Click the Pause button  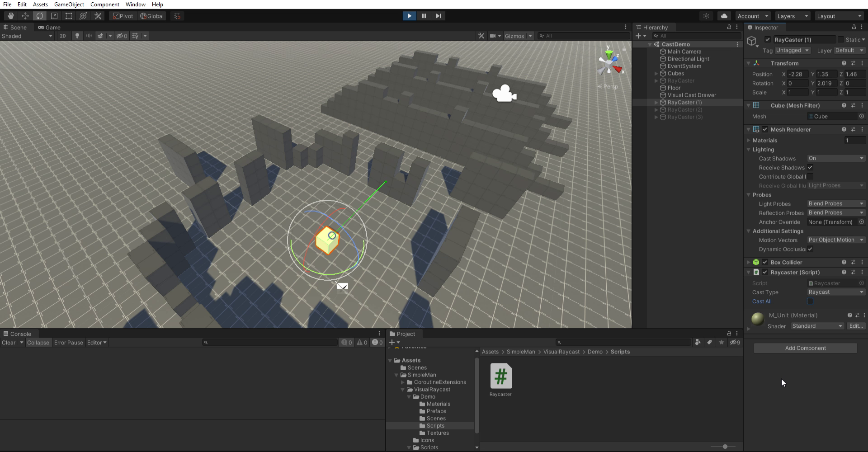pos(424,16)
